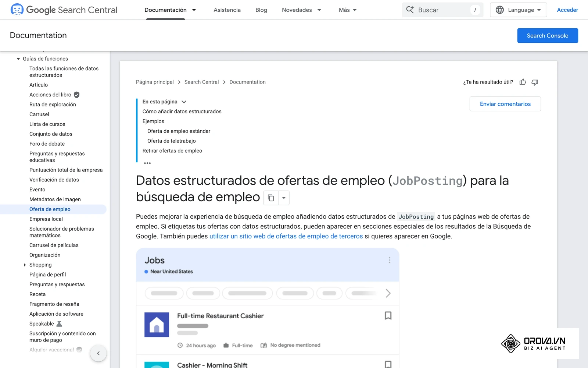The image size is (588, 368).
Task: Click the thumbs up helpful icon
Action: (523, 82)
